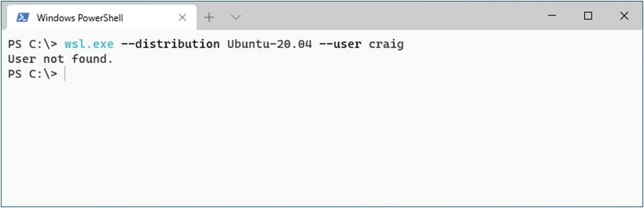644x208 pixels.
Task: Maximize the terminal window
Action: 588,16
